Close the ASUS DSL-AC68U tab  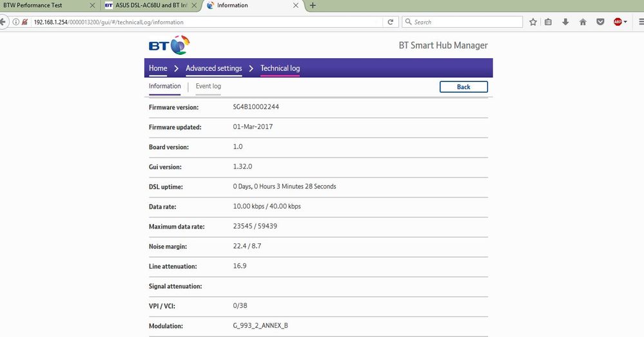pos(194,5)
